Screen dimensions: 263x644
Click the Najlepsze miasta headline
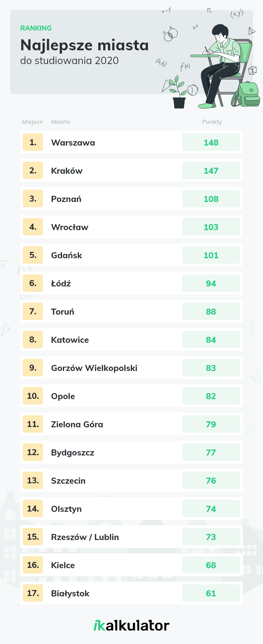85,45
